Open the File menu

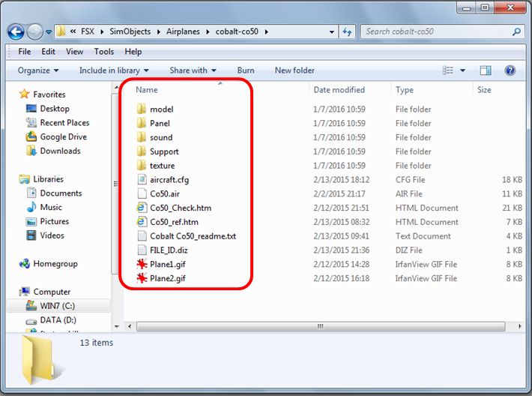click(25, 52)
